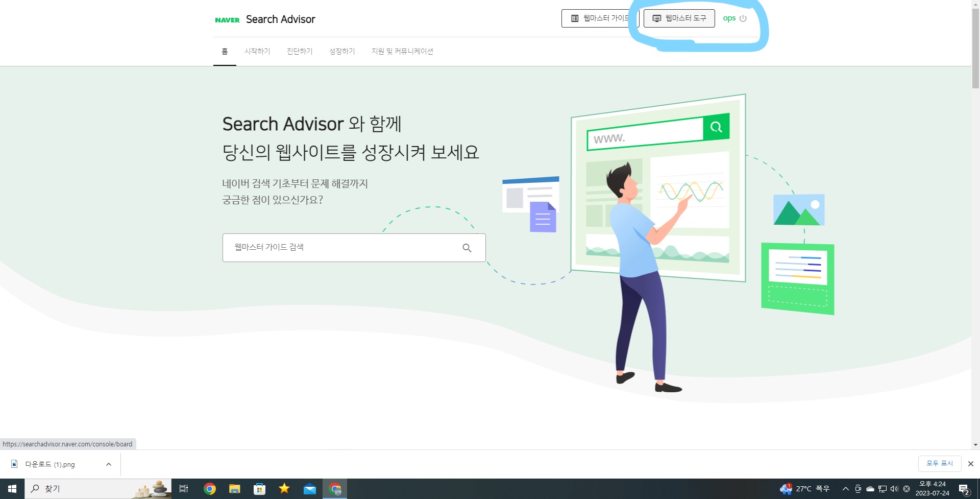
Task: Show hidden system tray icons
Action: [846, 489]
